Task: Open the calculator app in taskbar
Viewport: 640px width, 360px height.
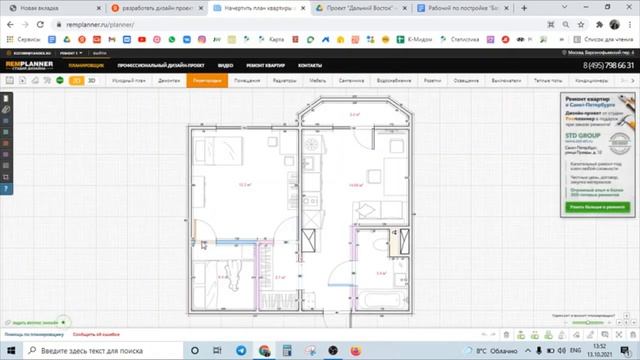Action: [x=287, y=351]
